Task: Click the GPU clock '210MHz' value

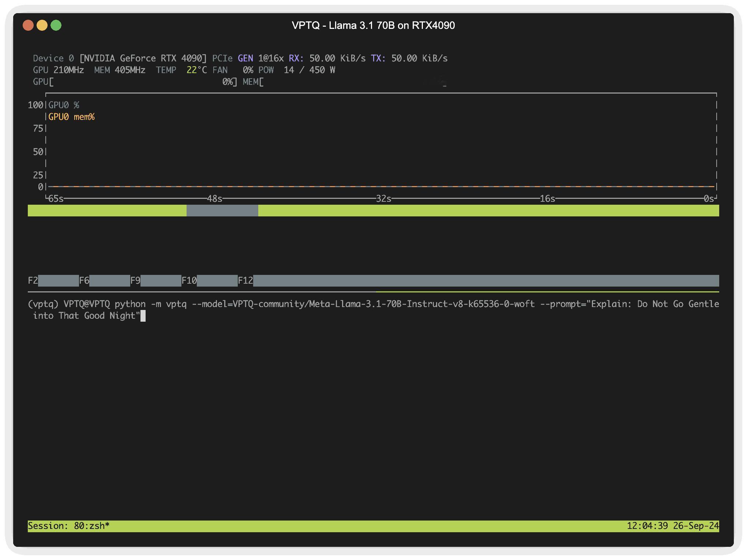Action: click(69, 70)
